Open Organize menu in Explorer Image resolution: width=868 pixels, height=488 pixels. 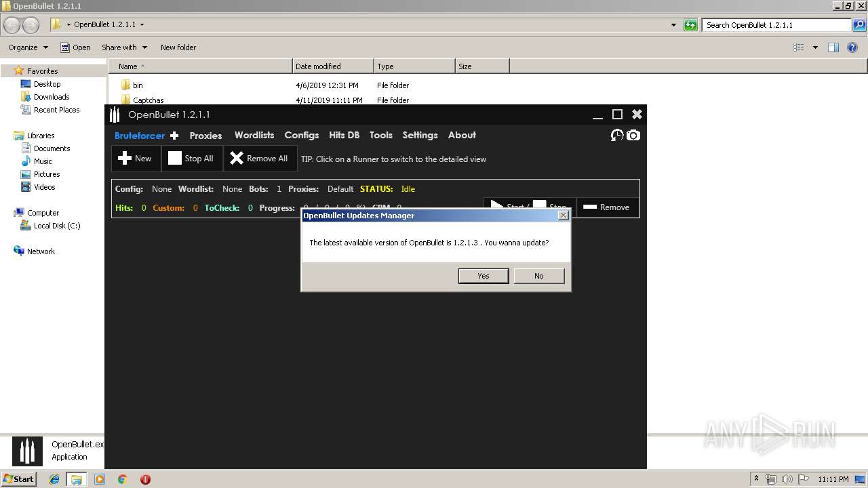(28, 47)
